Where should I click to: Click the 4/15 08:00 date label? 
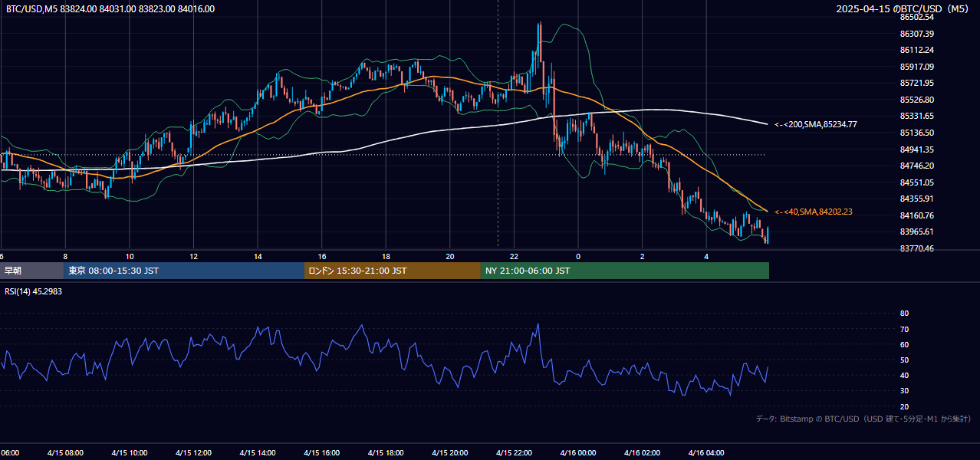pos(64,452)
